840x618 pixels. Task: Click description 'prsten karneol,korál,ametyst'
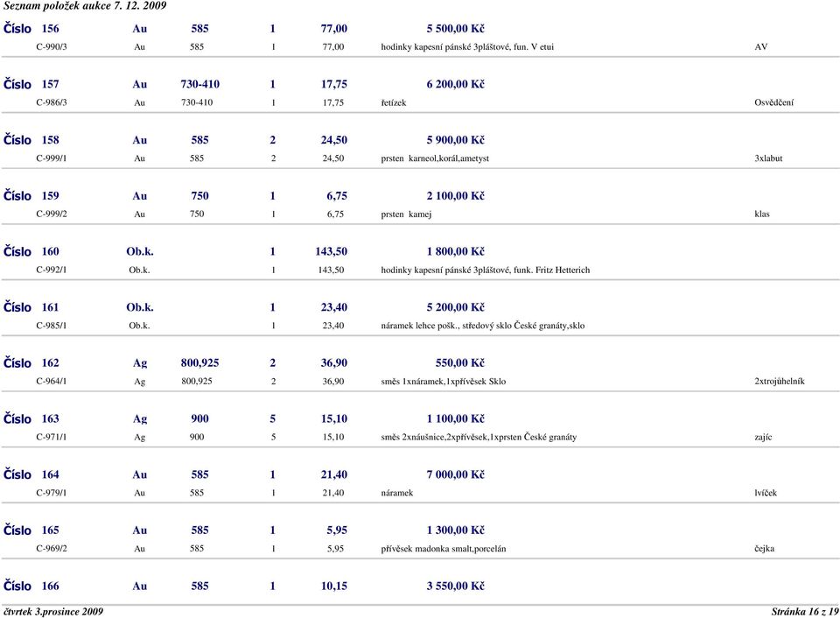tap(435, 158)
